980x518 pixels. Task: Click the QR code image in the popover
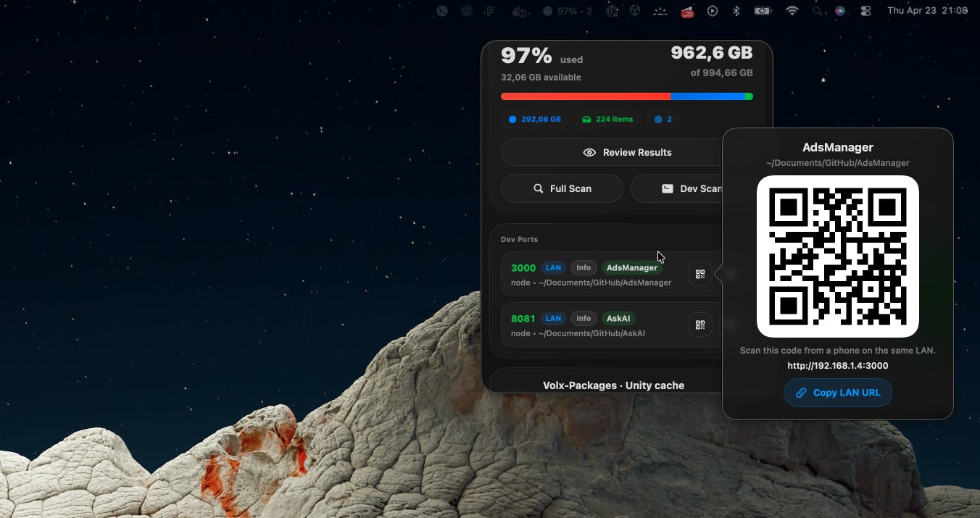click(838, 256)
